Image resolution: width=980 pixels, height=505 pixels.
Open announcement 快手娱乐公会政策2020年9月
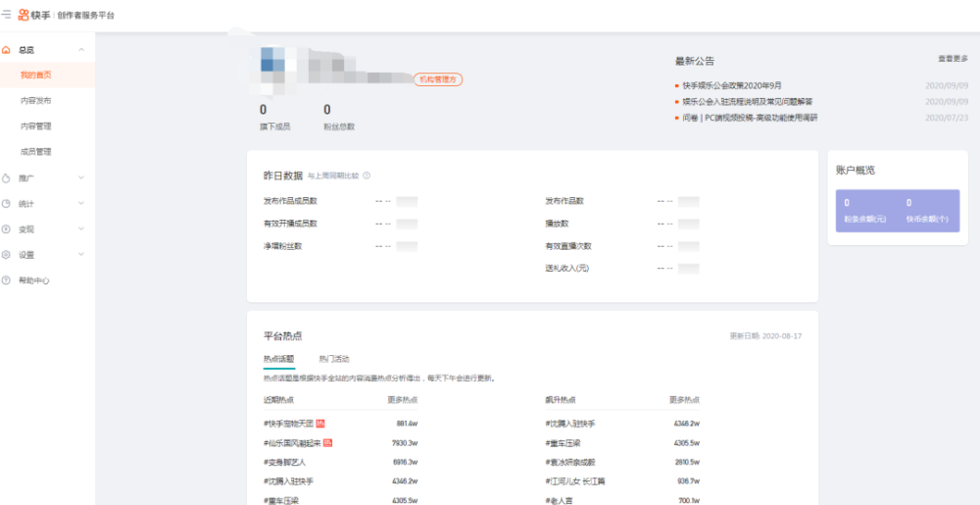(732, 85)
